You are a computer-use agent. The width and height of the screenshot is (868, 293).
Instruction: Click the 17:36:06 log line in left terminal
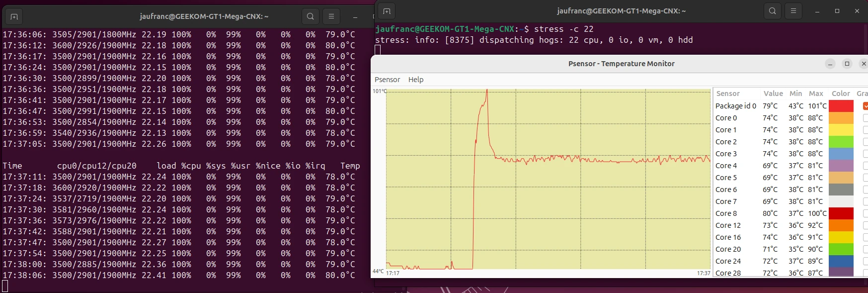pyautogui.click(x=179, y=34)
